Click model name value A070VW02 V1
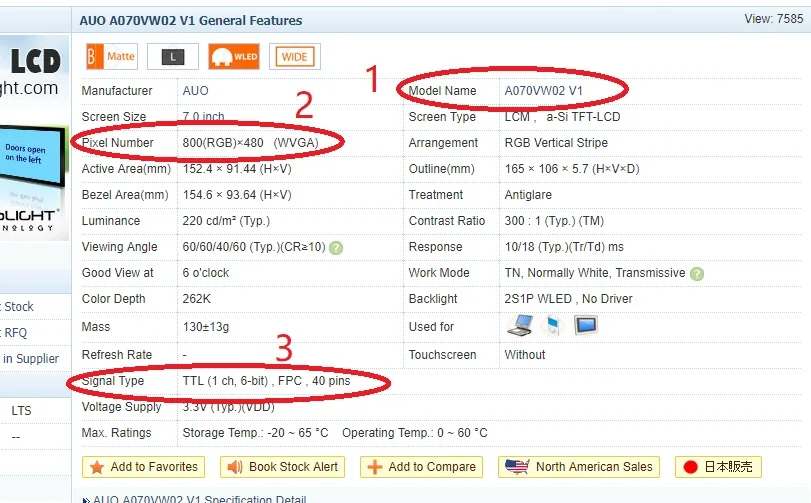Screen dimensions: 811x503 (544, 91)
